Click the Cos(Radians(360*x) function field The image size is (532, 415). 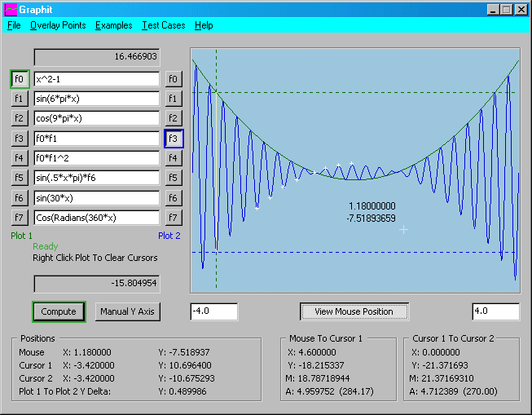[x=97, y=218]
